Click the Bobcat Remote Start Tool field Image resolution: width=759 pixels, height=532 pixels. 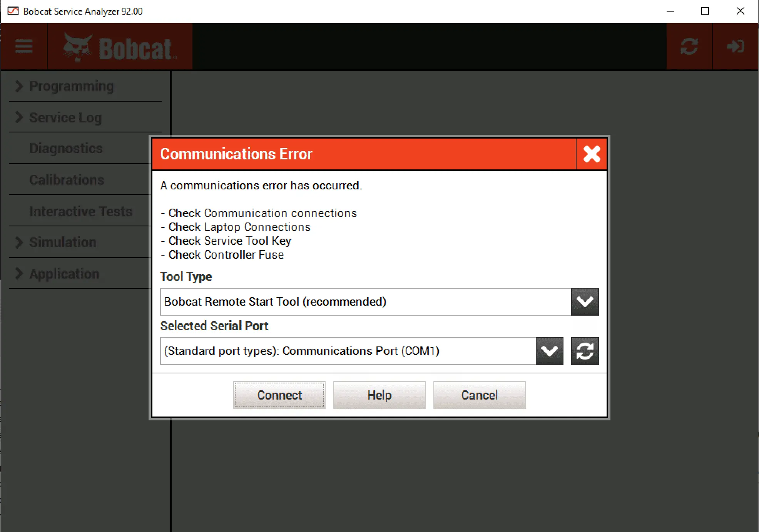(365, 302)
